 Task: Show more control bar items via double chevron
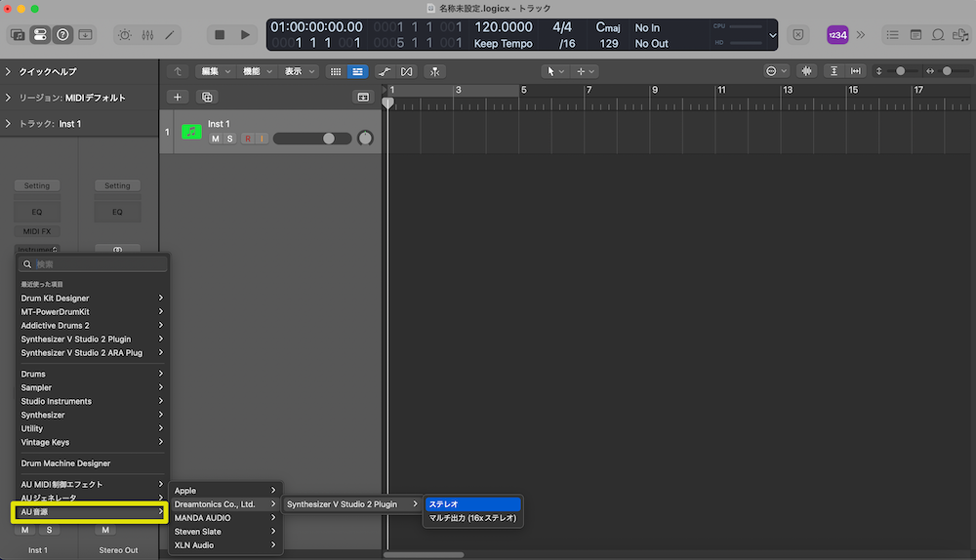click(x=861, y=35)
